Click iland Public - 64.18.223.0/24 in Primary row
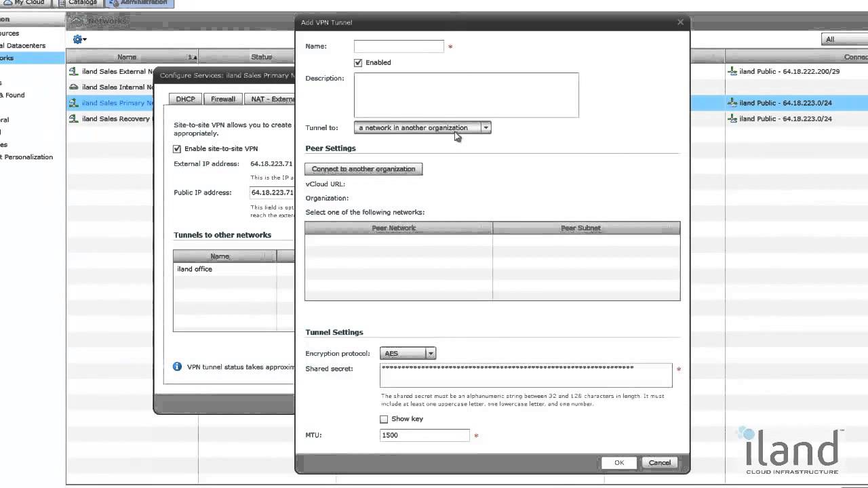The height and width of the screenshot is (488, 868). 785,103
